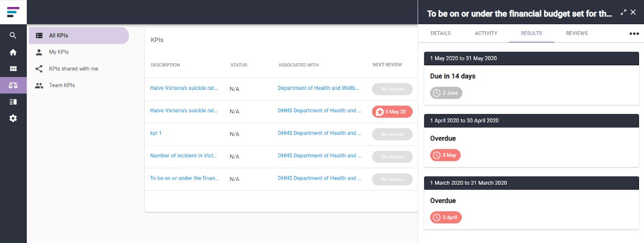This screenshot has width=644, height=243.
Task: Click the ASSOCIATED WITH column header
Action: (298, 65)
